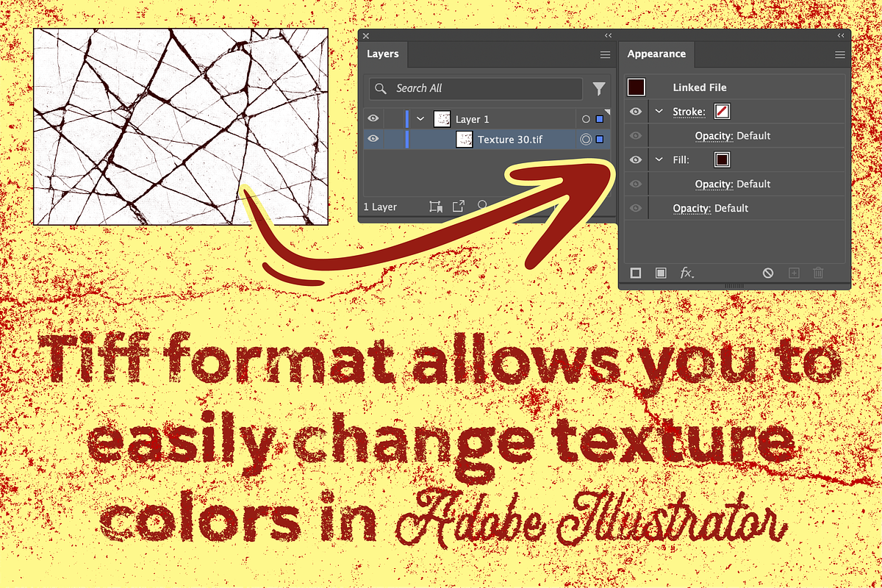Screen dimensions: 882x588
Task: Click selection square indicator for Layer 1
Action: click(599, 119)
